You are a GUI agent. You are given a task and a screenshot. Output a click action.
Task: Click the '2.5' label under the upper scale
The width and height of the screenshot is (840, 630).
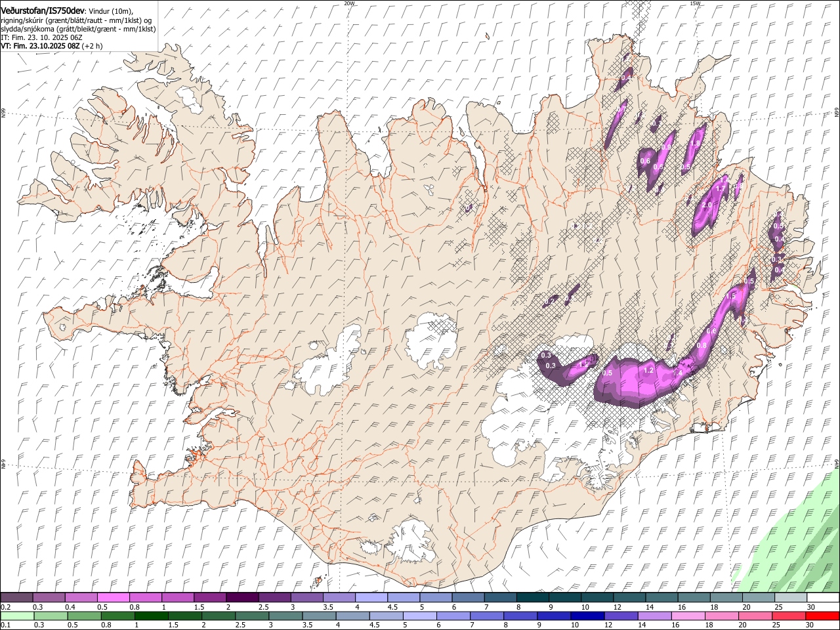pyautogui.click(x=264, y=607)
